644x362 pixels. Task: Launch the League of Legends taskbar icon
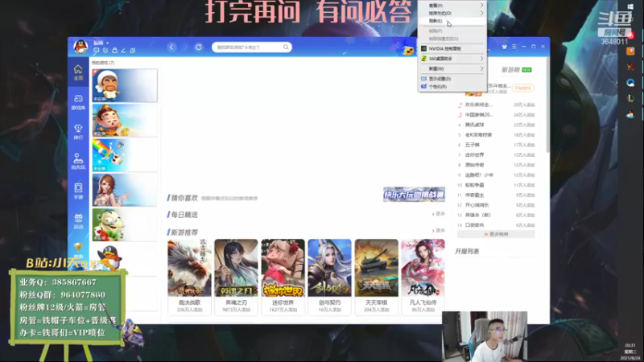[630, 98]
